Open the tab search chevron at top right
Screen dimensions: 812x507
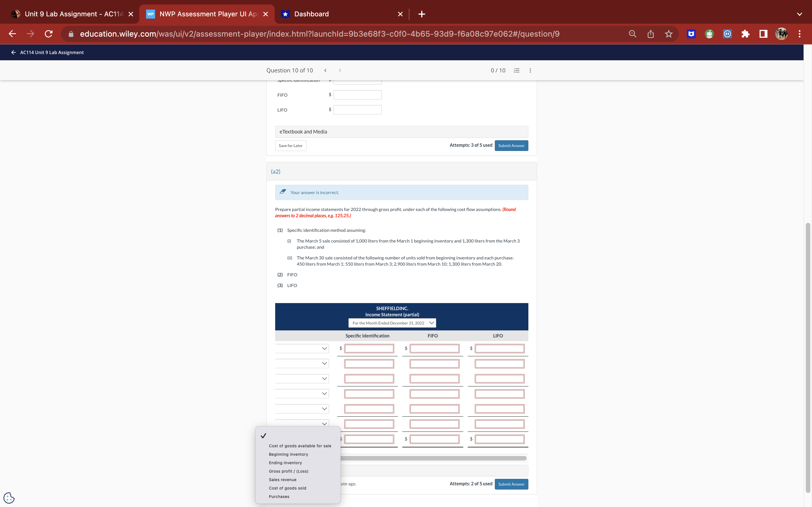click(x=799, y=14)
